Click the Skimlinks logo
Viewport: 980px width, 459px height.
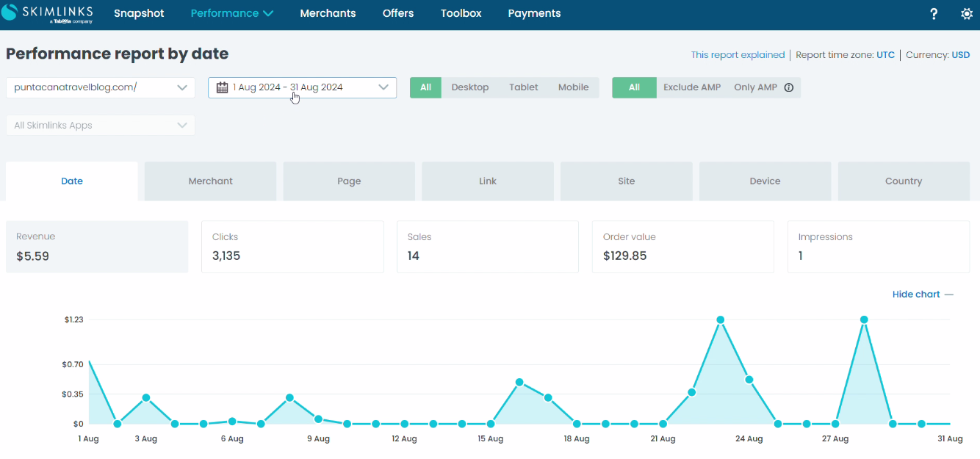[46, 14]
